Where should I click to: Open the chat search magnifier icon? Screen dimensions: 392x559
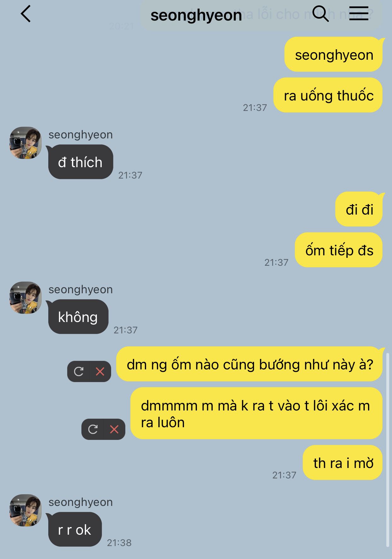[x=320, y=14]
